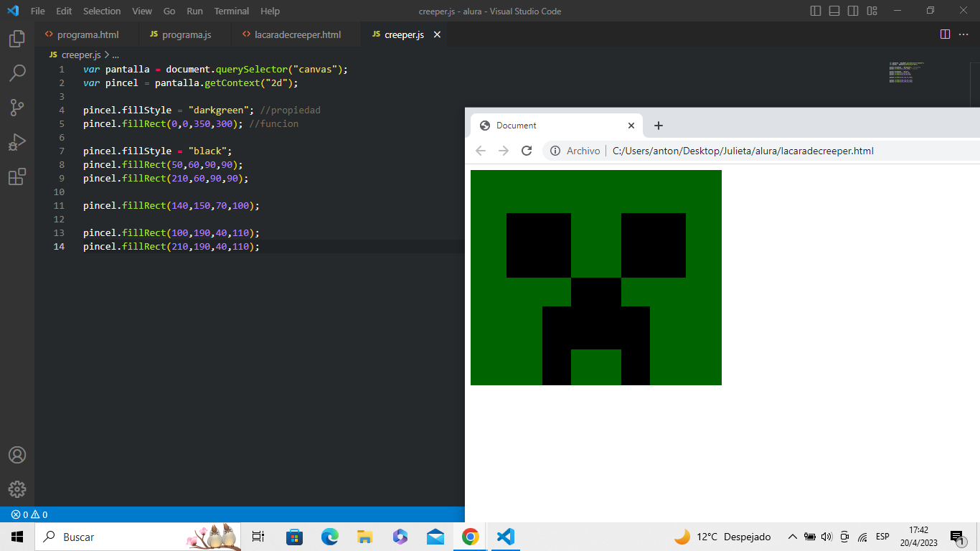Go forward in Chrome
This screenshot has width=980, height=551.
coord(504,151)
